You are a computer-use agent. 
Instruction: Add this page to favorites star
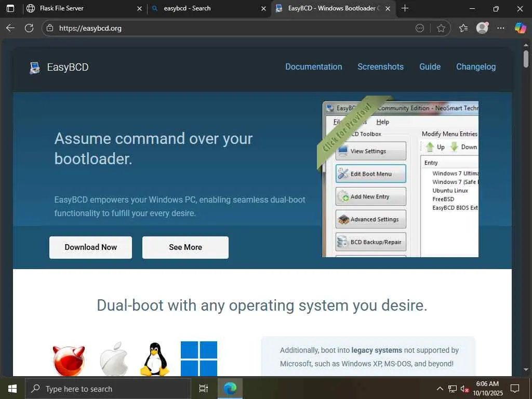441,28
